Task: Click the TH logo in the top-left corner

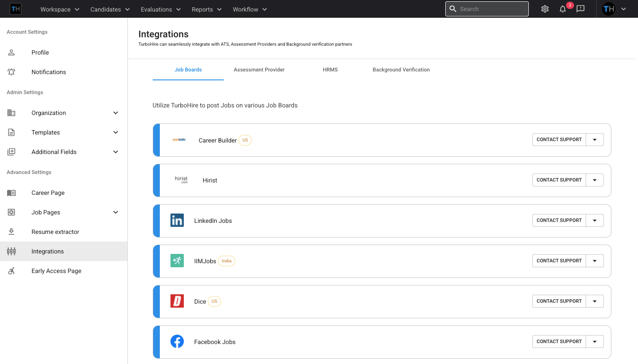Action: pos(15,9)
